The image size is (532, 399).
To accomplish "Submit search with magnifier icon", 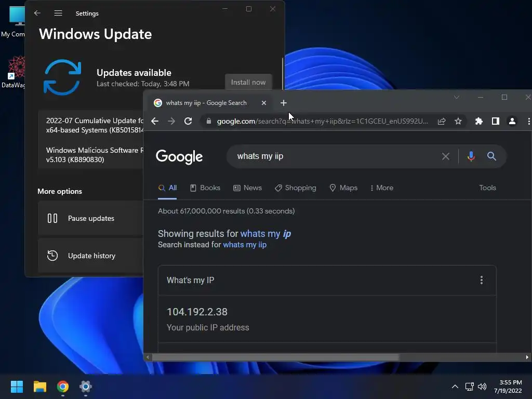I will pos(491,156).
